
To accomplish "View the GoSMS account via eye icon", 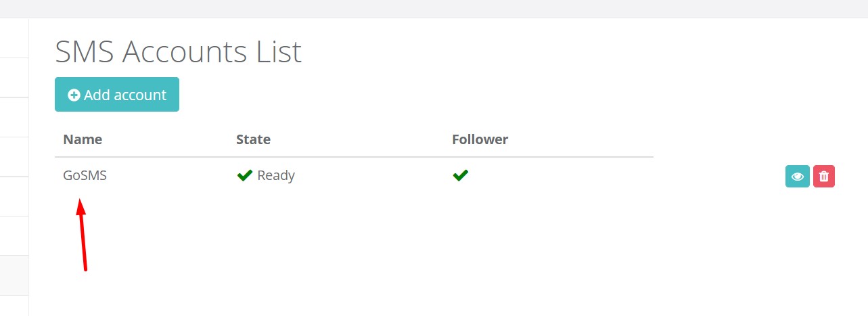I will point(798,177).
